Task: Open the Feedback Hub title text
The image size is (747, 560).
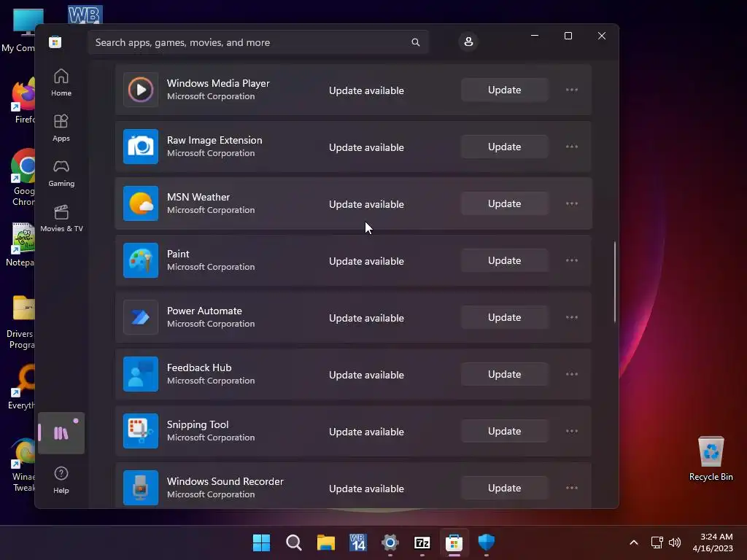Action: (199, 367)
